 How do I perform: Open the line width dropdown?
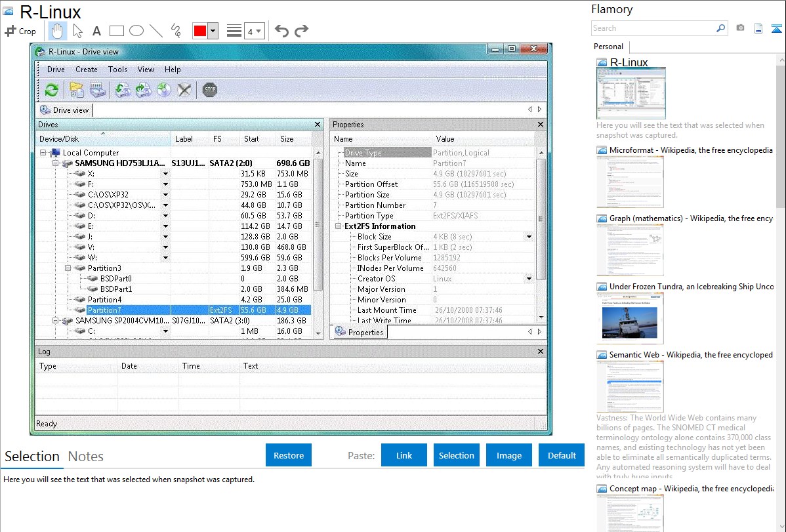pos(254,31)
